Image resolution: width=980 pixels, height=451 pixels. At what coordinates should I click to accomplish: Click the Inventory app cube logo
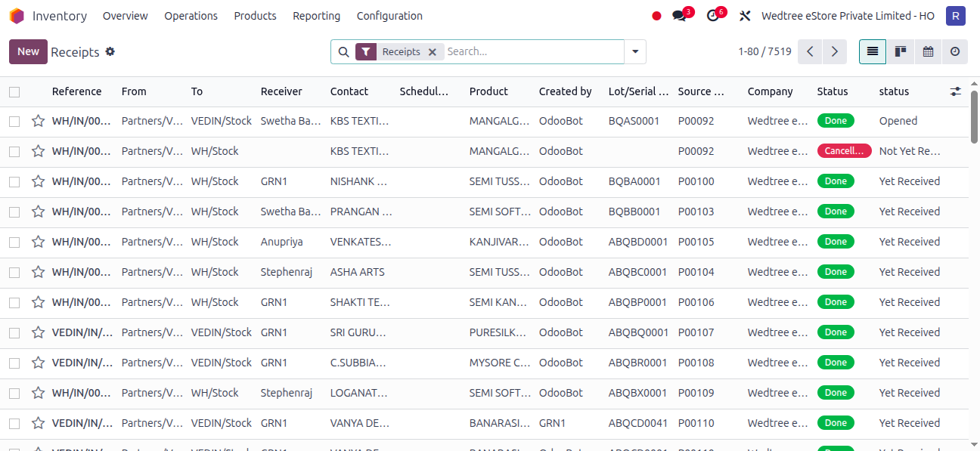click(16, 15)
